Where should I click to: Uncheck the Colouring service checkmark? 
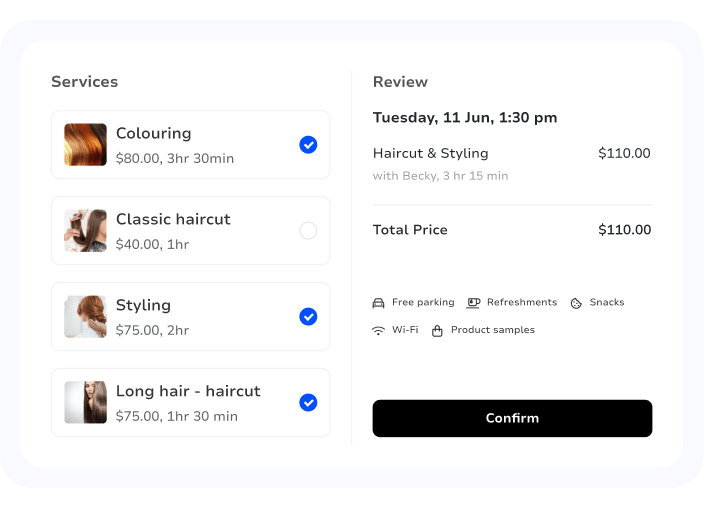(x=308, y=145)
